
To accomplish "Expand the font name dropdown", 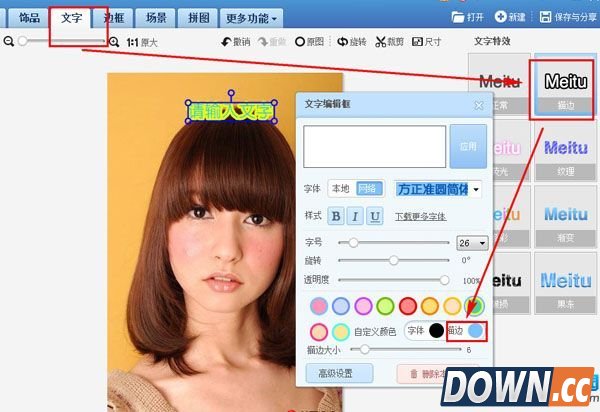I will point(476,189).
